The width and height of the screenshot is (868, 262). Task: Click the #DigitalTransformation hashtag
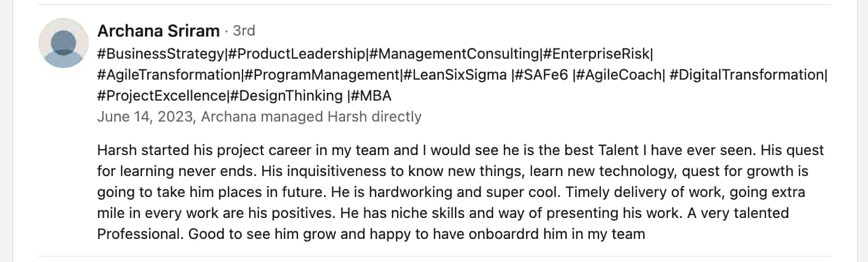(x=746, y=75)
